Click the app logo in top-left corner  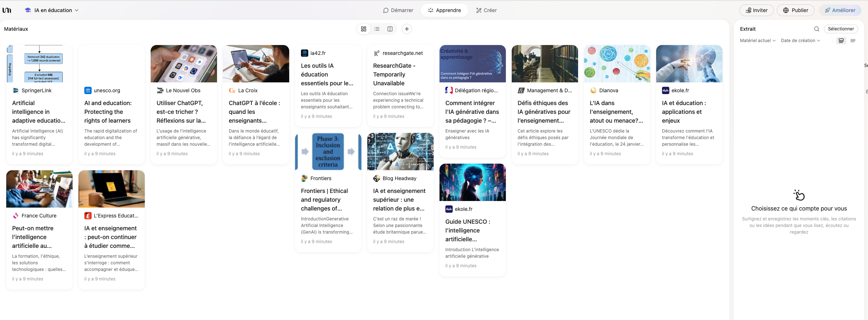[x=7, y=10]
